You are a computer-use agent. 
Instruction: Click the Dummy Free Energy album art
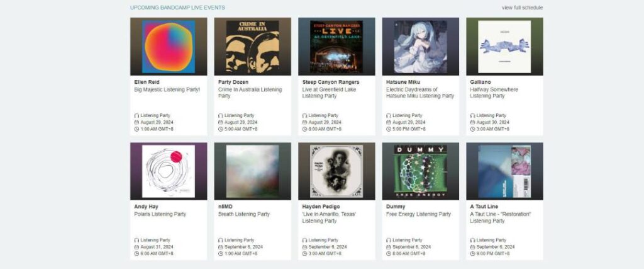(421, 171)
